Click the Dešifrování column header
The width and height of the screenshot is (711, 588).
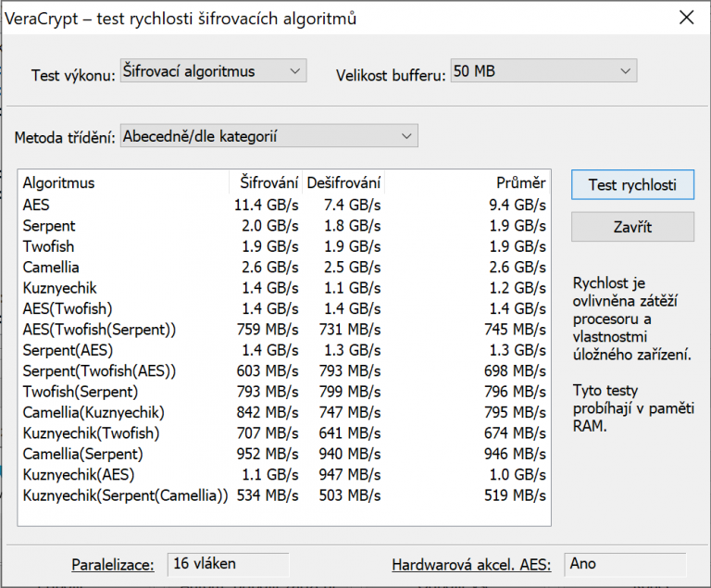click(x=343, y=183)
